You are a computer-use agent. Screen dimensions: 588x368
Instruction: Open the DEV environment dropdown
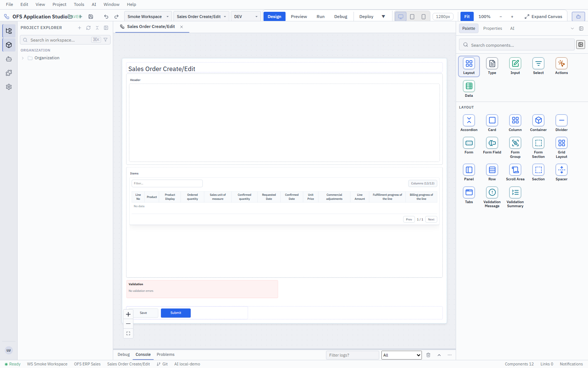click(x=246, y=17)
